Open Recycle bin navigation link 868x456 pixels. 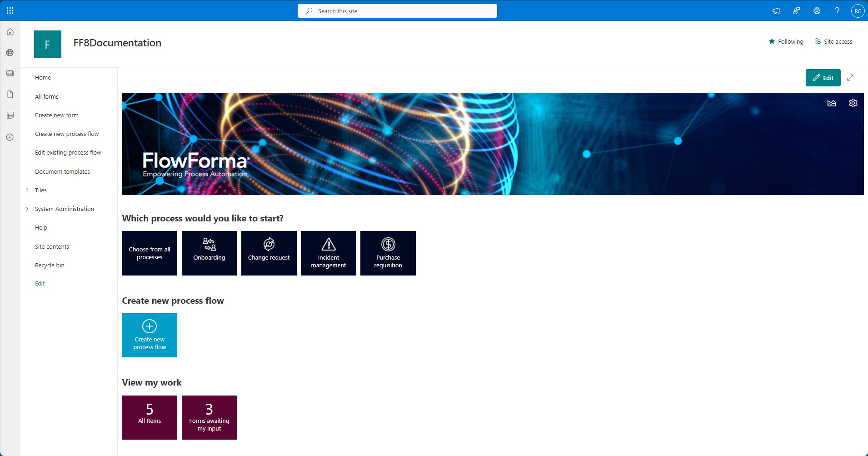tap(50, 266)
